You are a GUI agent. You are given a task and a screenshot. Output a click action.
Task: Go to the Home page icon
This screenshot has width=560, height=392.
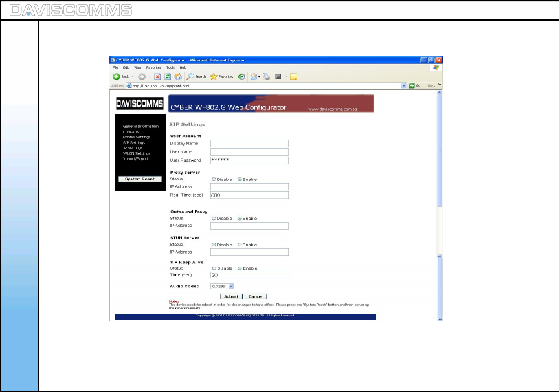point(178,76)
